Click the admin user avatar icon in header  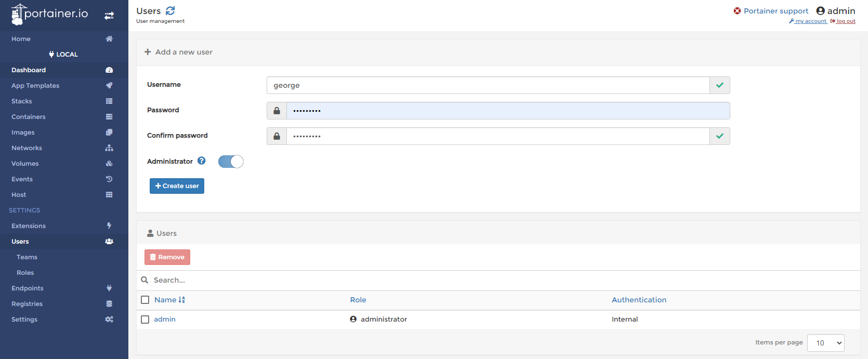pos(821,11)
